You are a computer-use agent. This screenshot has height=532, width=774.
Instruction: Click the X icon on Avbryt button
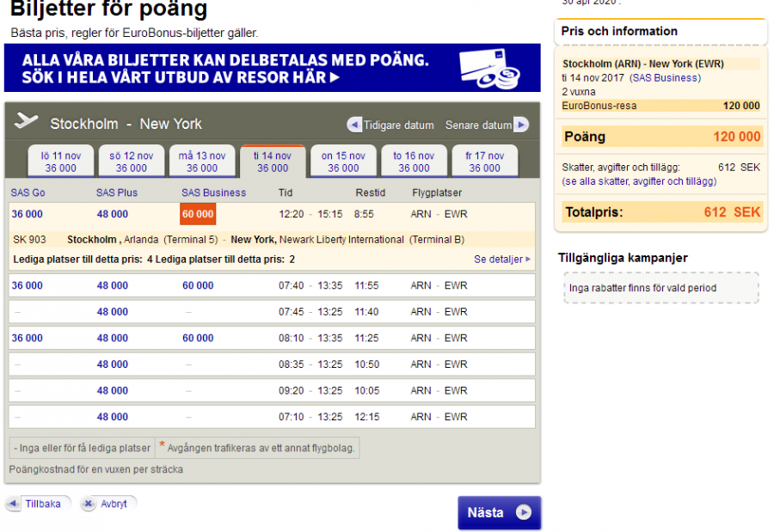pos(89,504)
